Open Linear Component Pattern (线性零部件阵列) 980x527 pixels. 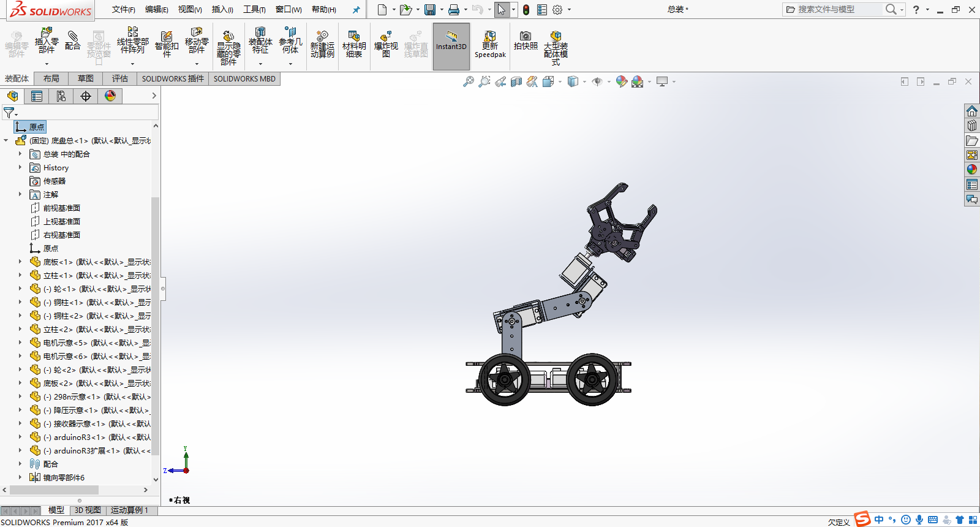[133, 41]
